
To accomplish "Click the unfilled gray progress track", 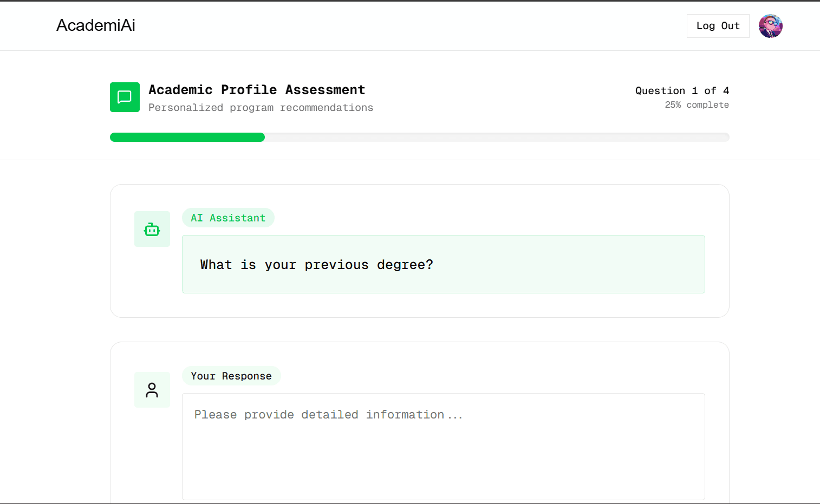I will (x=496, y=138).
